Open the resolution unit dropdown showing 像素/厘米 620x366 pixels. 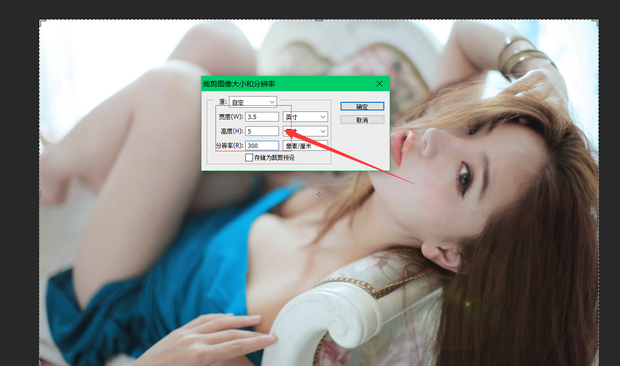pyautogui.click(x=305, y=145)
